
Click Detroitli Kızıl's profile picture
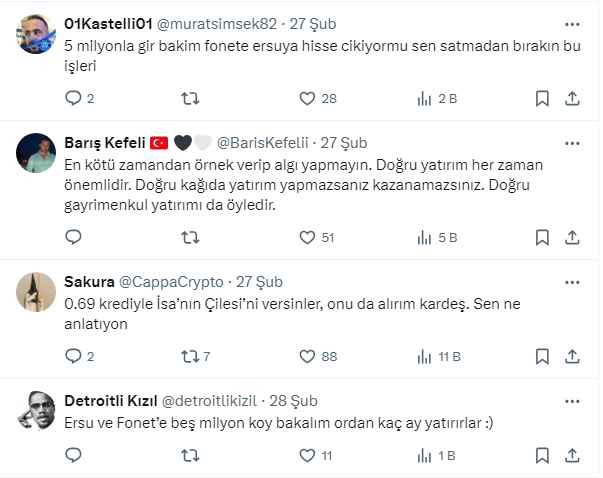[38, 408]
